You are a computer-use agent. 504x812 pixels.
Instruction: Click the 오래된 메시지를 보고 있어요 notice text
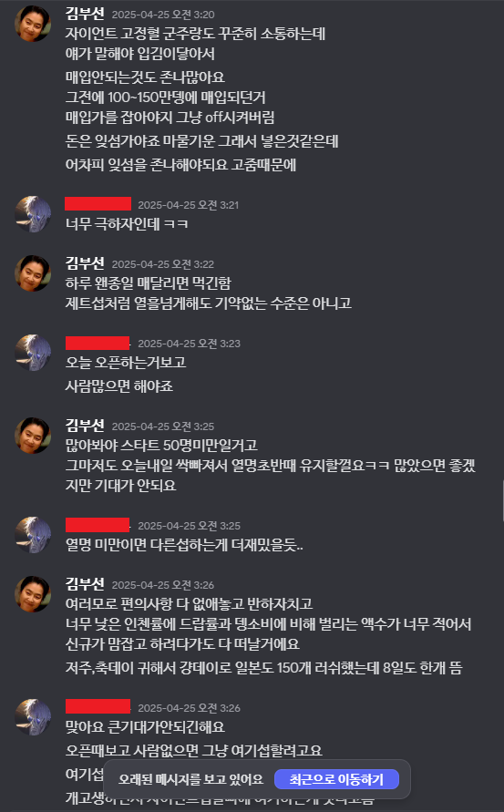pos(190,779)
